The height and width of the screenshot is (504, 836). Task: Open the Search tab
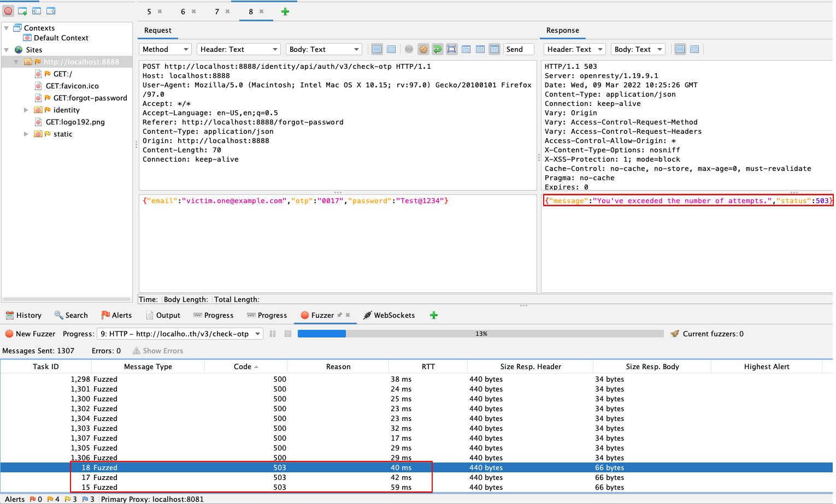point(71,315)
